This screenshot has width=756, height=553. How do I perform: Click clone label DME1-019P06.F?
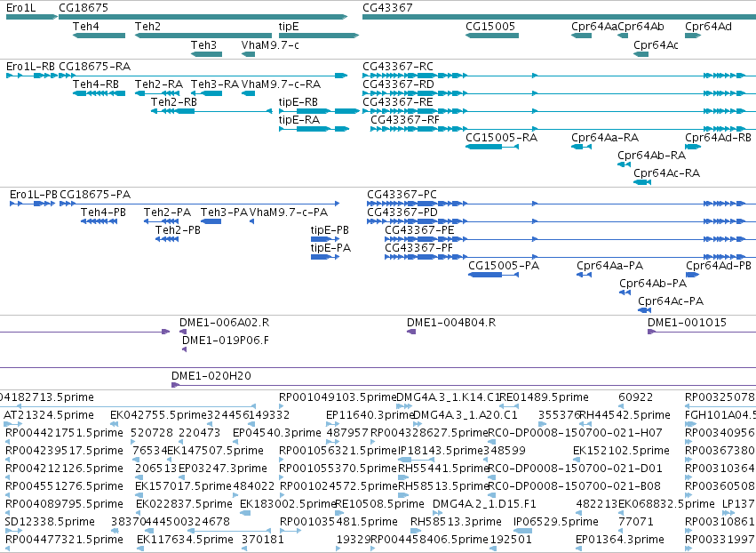226,341
